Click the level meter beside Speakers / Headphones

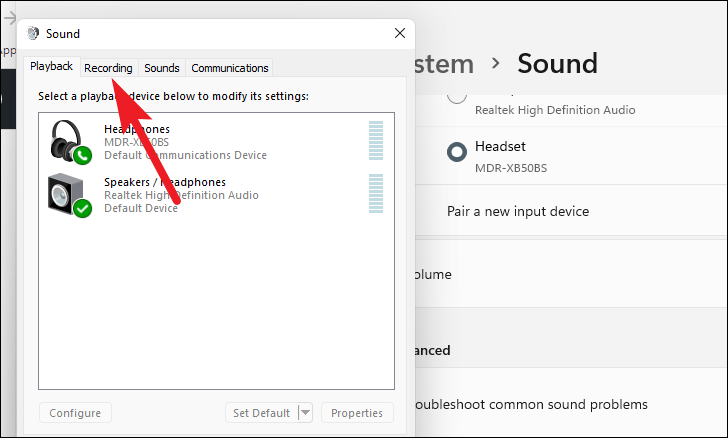tap(376, 194)
